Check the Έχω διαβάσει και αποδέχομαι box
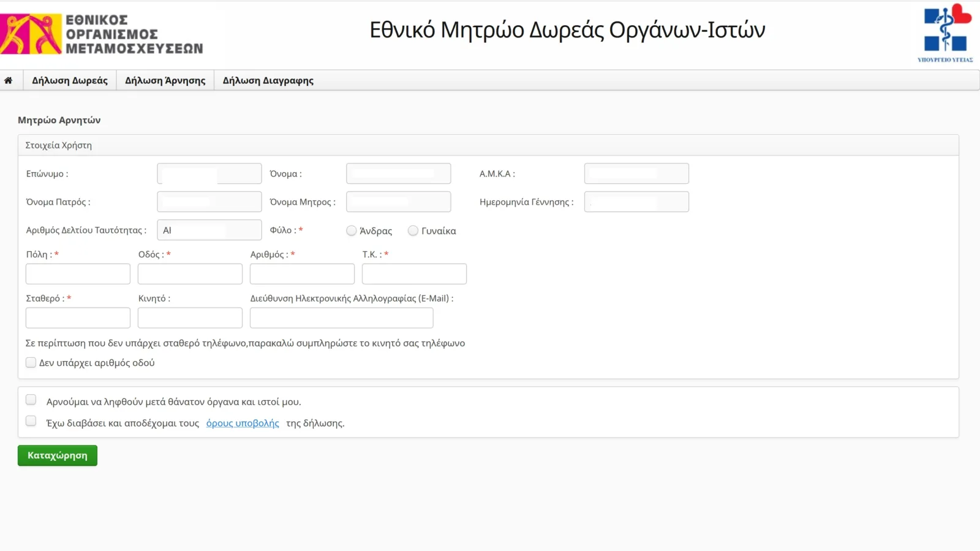The height and width of the screenshot is (551, 980). [31, 421]
